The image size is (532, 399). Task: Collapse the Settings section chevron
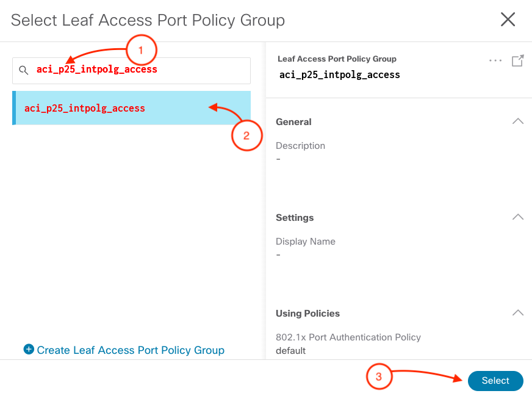coord(517,217)
